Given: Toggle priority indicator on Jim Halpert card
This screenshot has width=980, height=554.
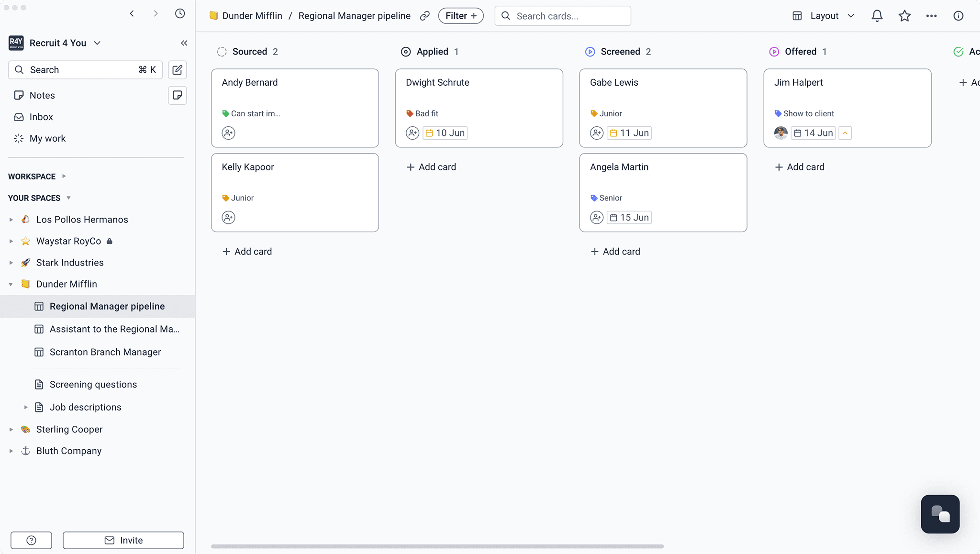Looking at the screenshot, I should [x=846, y=133].
